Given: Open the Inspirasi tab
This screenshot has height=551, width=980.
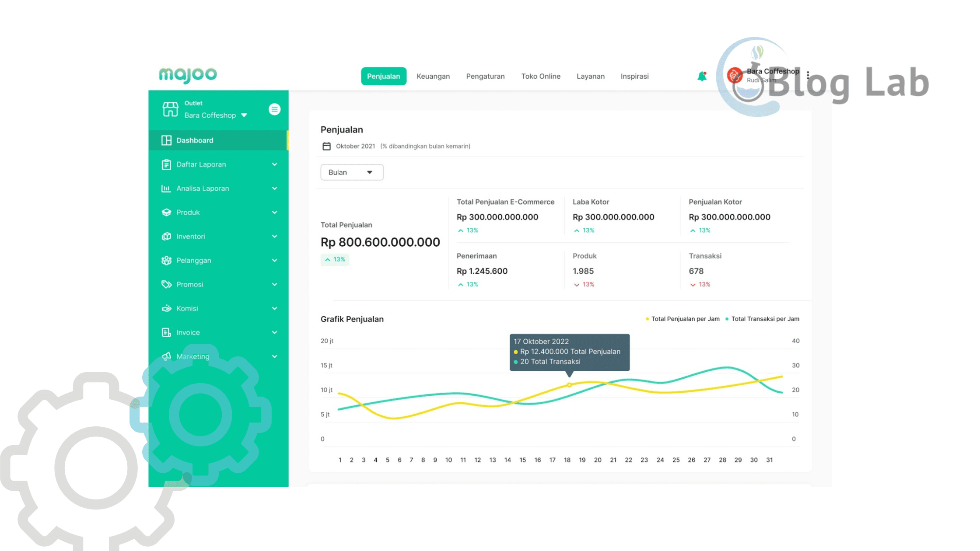Looking at the screenshot, I should [634, 76].
